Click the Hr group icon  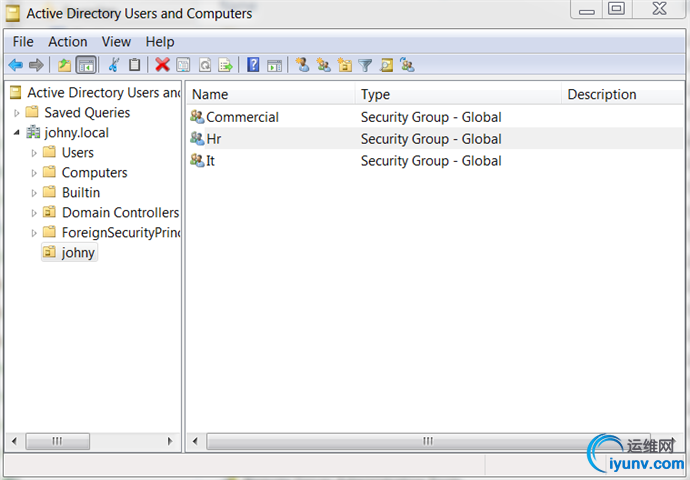tap(197, 138)
